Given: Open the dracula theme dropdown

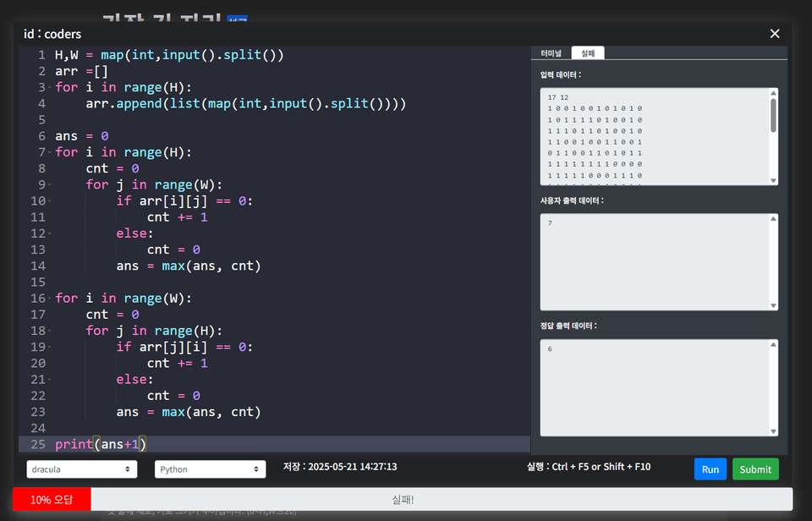Looking at the screenshot, I should 82,469.
